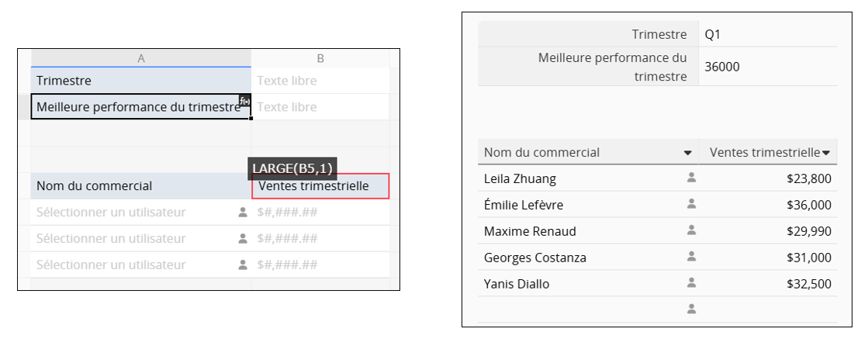Click the 'Texte libre' field beside Trimestre
This screenshot has height=346, width=868.
(x=320, y=81)
